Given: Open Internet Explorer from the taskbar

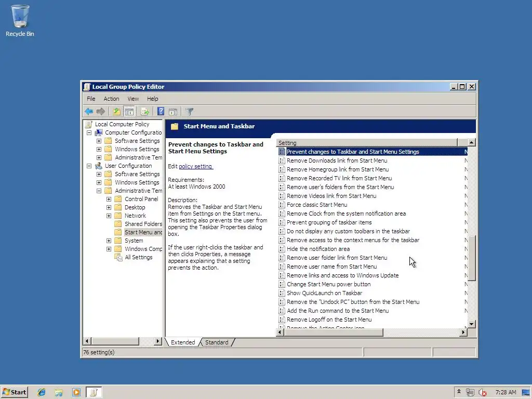Looking at the screenshot, I should click(x=42, y=392).
